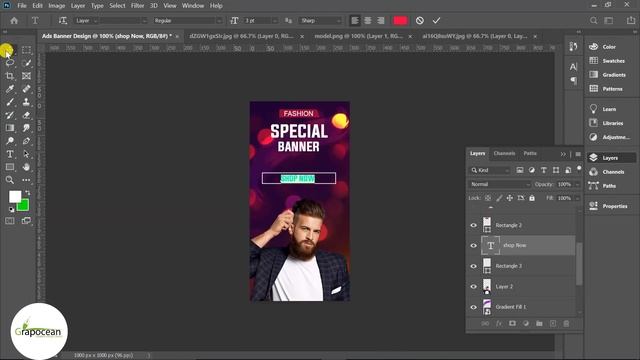Screen dimensions: 640x360
Task: Hide the shop Now text layer
Action: click(x=473, y=246)
